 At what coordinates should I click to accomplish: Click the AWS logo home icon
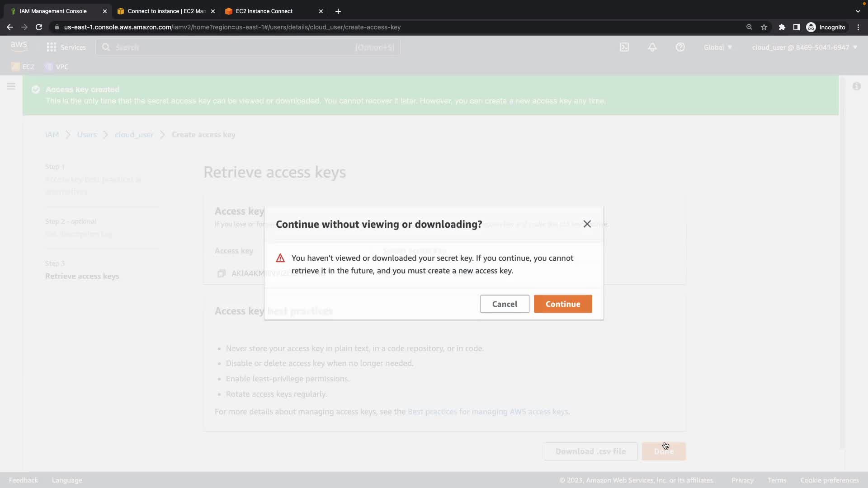coord(19,47)
